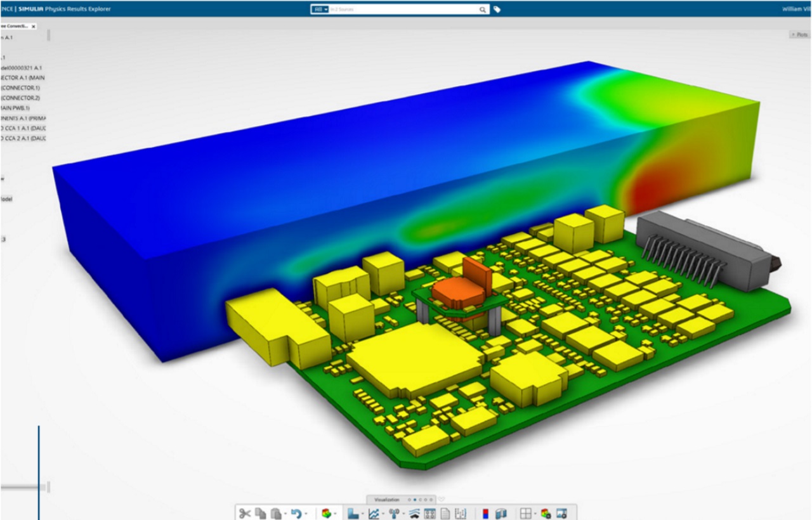Screen dimensions: 812x520
Task: Click the search magnifier icon
Action: (483, 10)
